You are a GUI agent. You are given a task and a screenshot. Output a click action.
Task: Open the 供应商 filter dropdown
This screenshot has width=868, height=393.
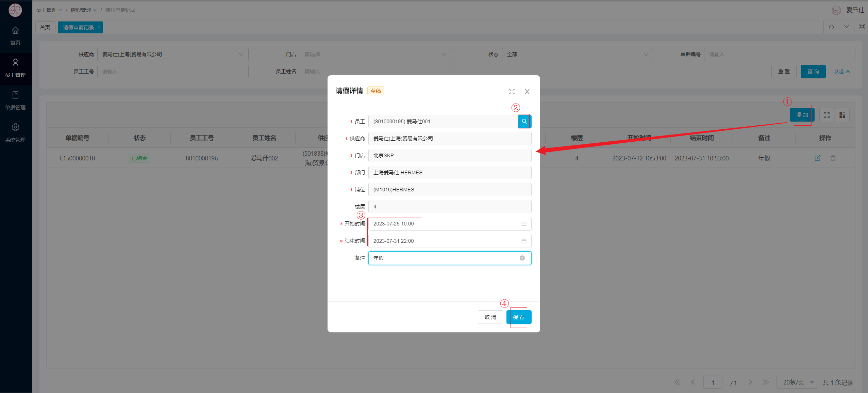pos(173,54)
